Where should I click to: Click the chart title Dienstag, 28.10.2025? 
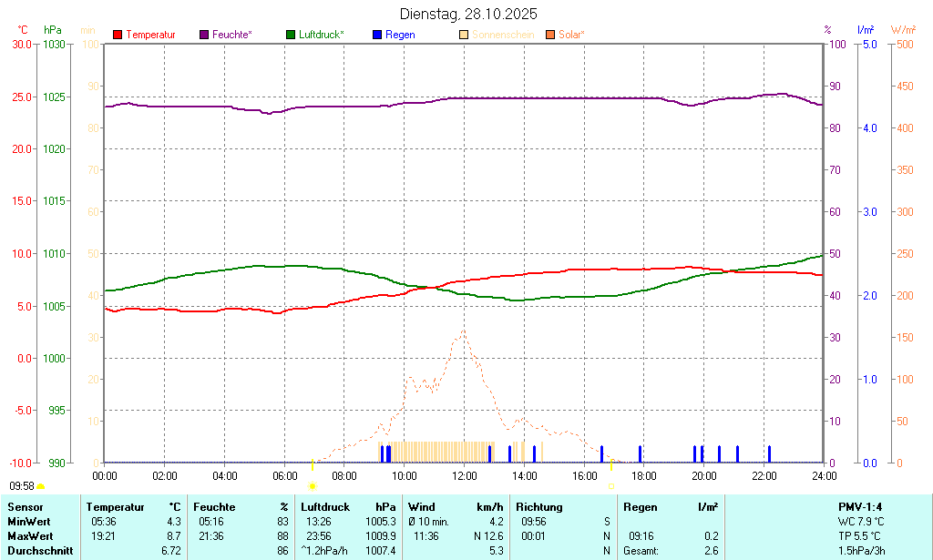click(468, 14)
